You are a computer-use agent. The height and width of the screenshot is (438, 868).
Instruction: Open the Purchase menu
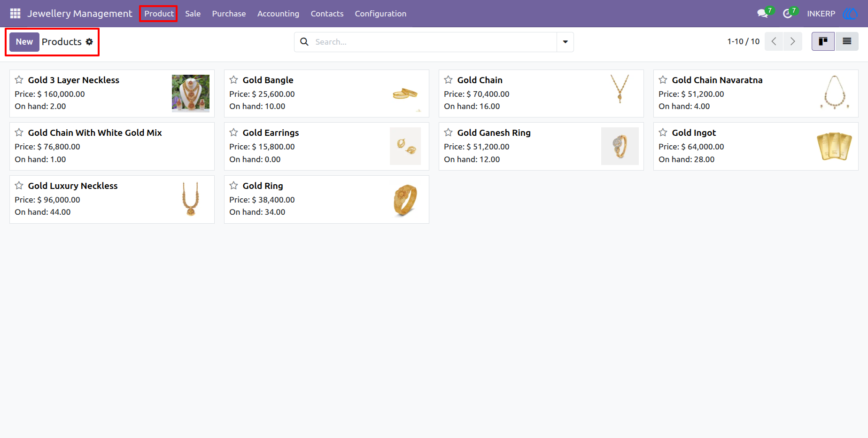[x=229, y=14]
